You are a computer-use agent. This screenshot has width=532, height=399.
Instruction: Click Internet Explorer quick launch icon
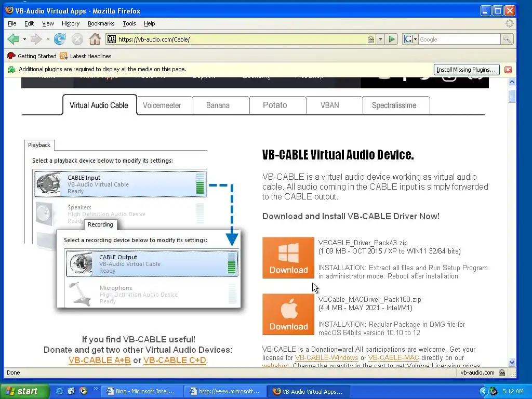click(59, 391)
